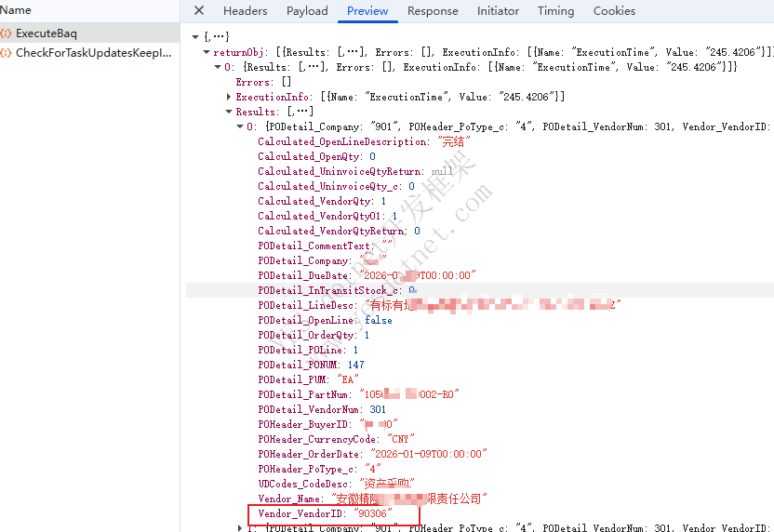
Task: Select PODetail_Company property row
Action: (x=322, y=260)
